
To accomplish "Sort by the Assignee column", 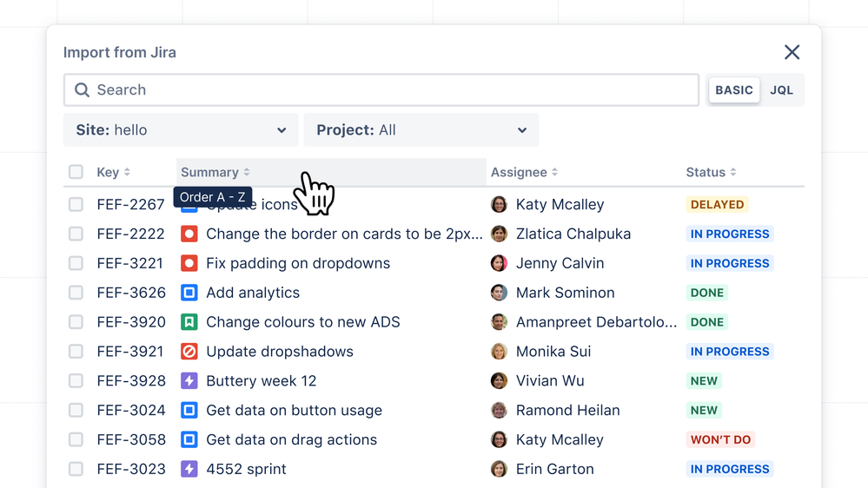I will tap(524, 172).
